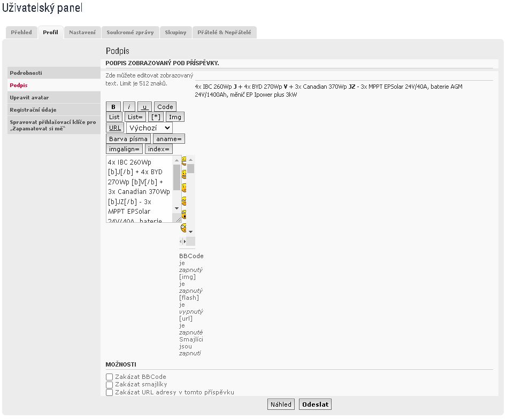Enable Zakázat BBCode checkbox

click(x=109, y=377)
